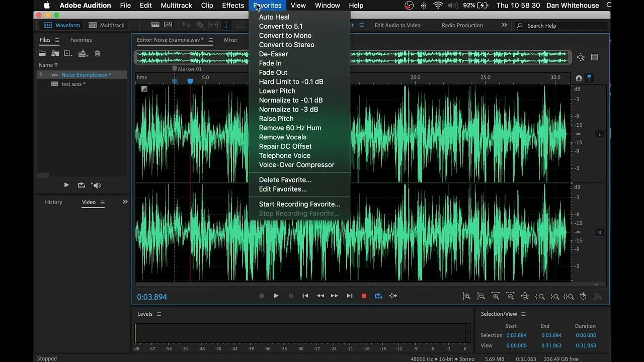This screenshot has width=644, height=362.
Task: Show the spectral pitch display
Action: point(168,25)
